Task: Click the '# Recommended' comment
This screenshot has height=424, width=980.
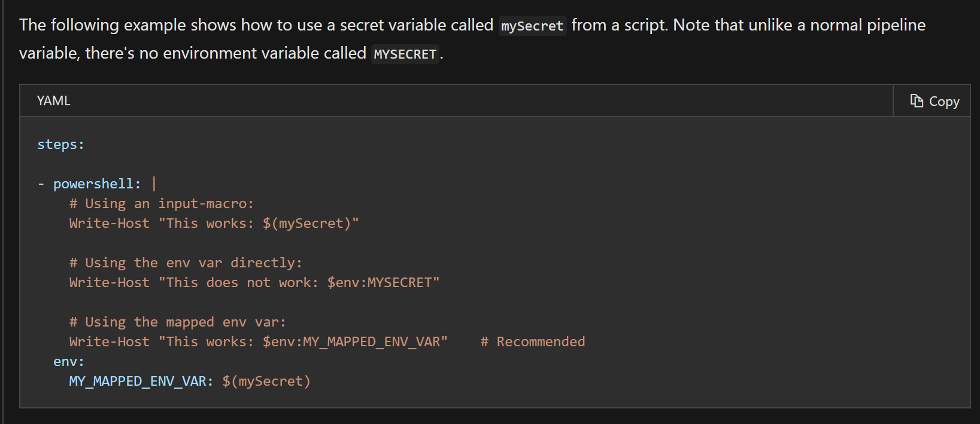Action: tap(533, 342)
